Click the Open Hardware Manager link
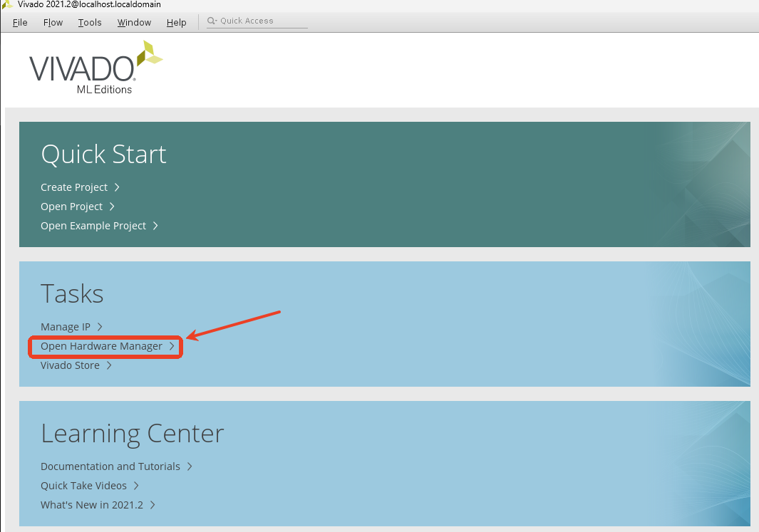 tap(102, 346)
